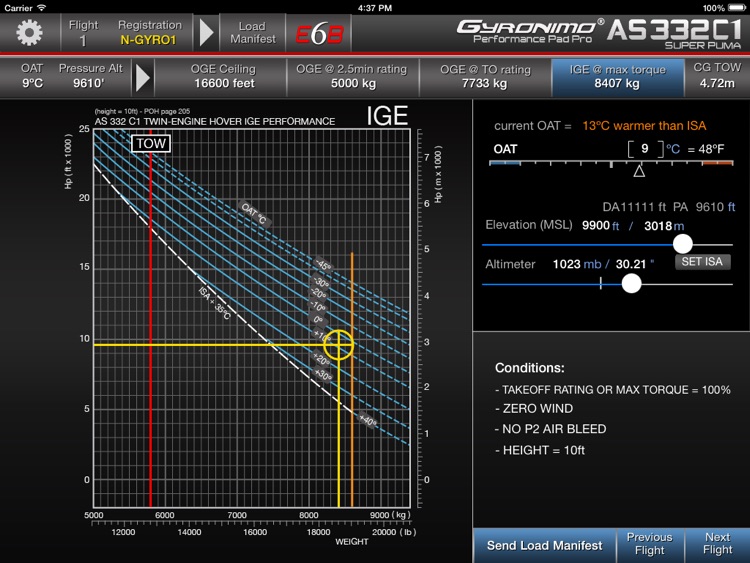Select Flight 1 field
This screenshot has height=563, width=750.
83,33
